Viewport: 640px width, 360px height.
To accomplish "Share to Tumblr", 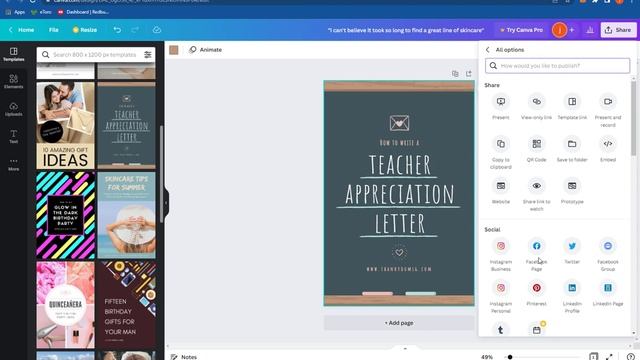I will pos(500,330).
